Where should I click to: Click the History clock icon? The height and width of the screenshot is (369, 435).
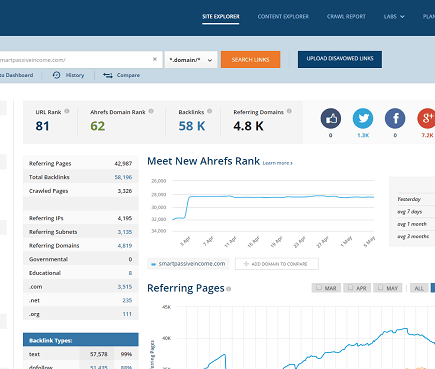click(56, 75)
